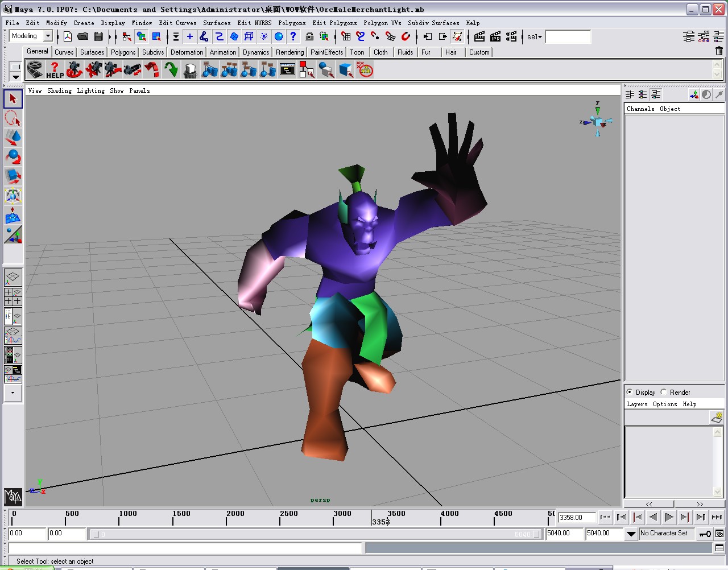Open the Script Editor button

click(719, 548)
